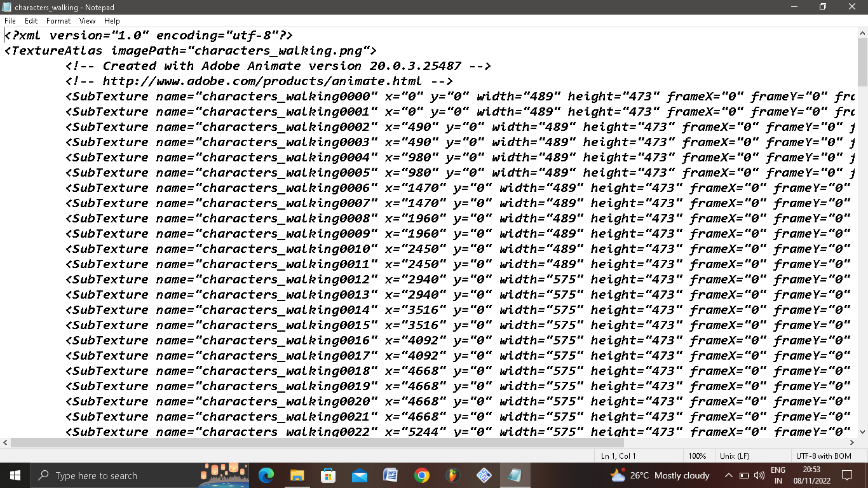This screenshot has width=868, height=488.
Task: Click the Windows Start button
Action: click(13, 475)
